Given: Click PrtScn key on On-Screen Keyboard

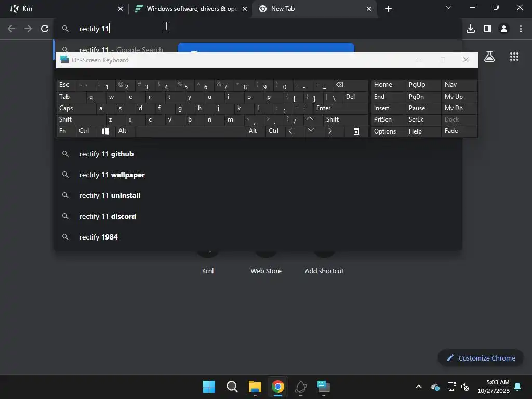Looking at the screenshot, I should tap(388, 119).
